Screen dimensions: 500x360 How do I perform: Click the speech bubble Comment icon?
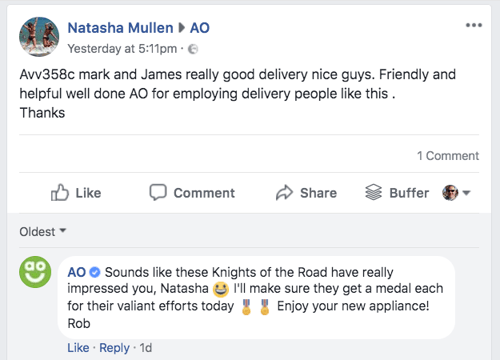(158, 192)
